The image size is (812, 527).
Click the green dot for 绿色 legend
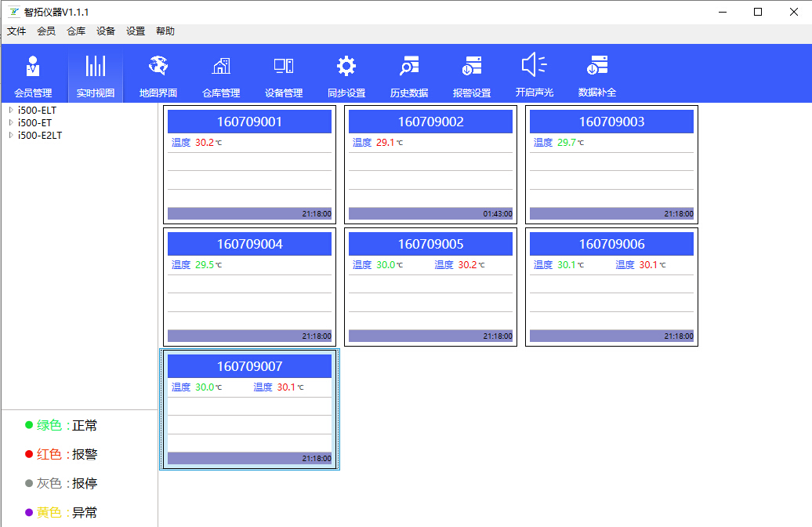click(29, 425)
